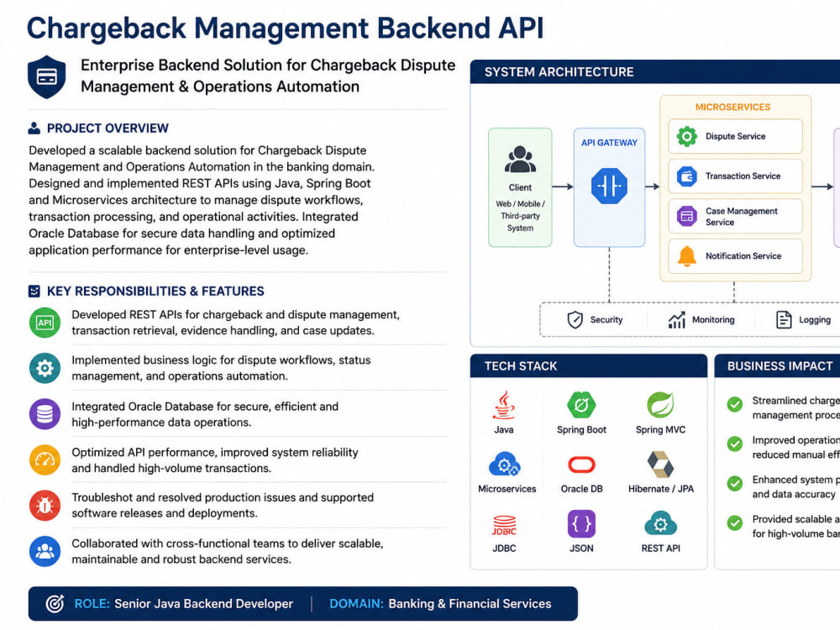Click the KEY RESPONSIBILITIES & FEATURES heading

tap(155, 291)
